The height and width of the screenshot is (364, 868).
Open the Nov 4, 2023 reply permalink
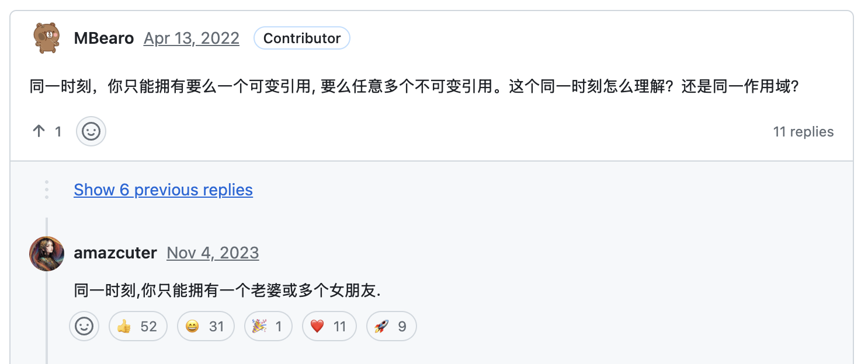coord(213,253)
